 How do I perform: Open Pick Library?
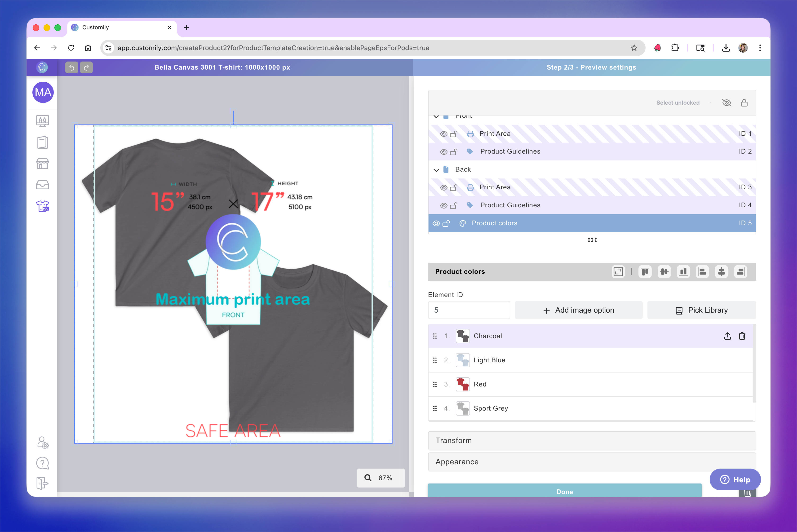(701, 310)
